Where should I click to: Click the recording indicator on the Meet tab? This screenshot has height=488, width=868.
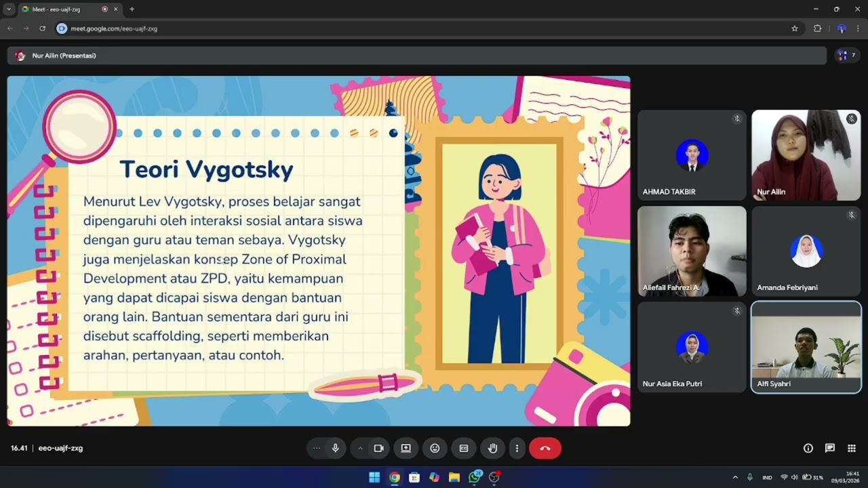(104, 9)
